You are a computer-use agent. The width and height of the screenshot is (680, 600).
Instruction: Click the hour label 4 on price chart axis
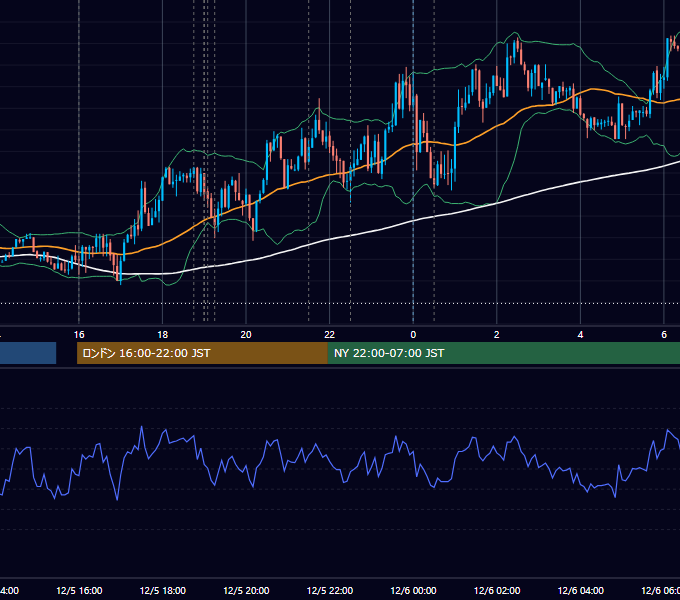tap(580, 335)
